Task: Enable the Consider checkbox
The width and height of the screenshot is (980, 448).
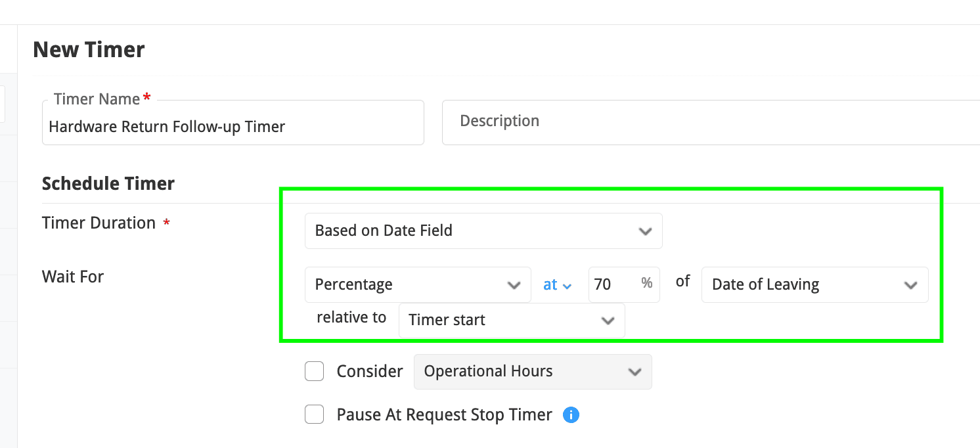Action: click(315, 372)
